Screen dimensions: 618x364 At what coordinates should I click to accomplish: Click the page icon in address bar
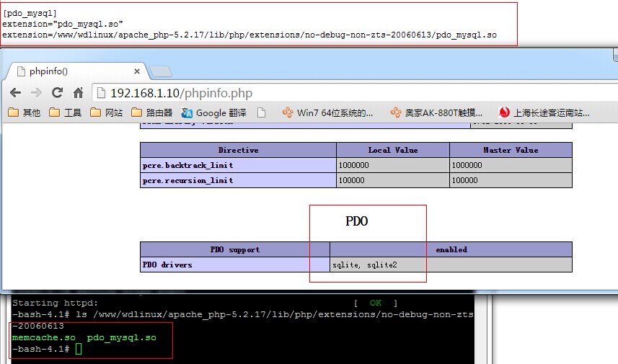(101, 93)
